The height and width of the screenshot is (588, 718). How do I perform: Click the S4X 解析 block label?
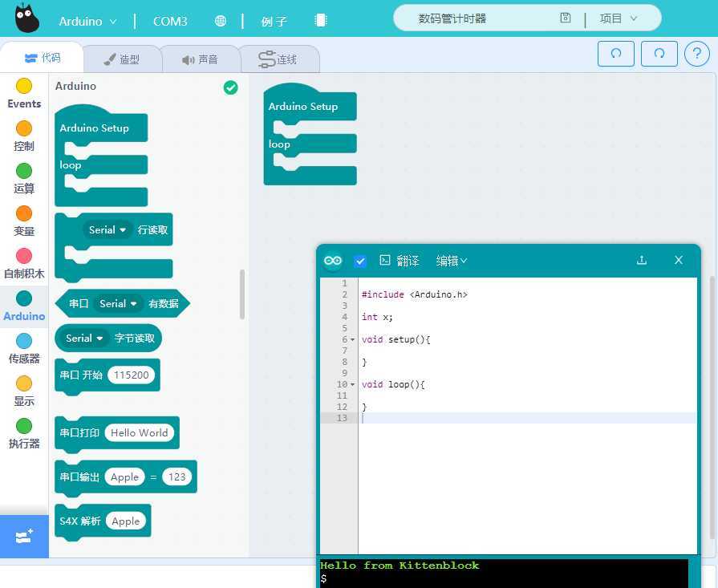tap(80, 521)
